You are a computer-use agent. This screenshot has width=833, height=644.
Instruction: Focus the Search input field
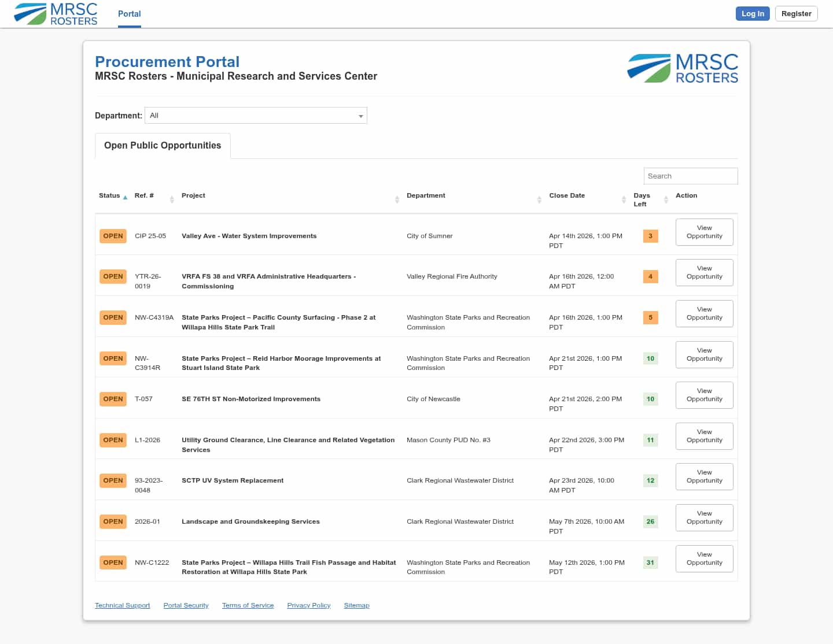(690, 176)
